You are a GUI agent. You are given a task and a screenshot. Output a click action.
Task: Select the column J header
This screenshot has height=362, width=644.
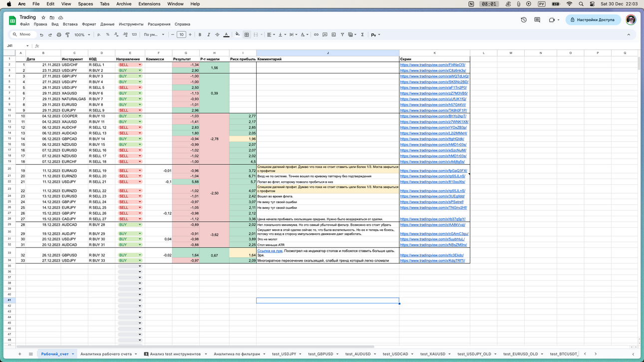point(327,53)
